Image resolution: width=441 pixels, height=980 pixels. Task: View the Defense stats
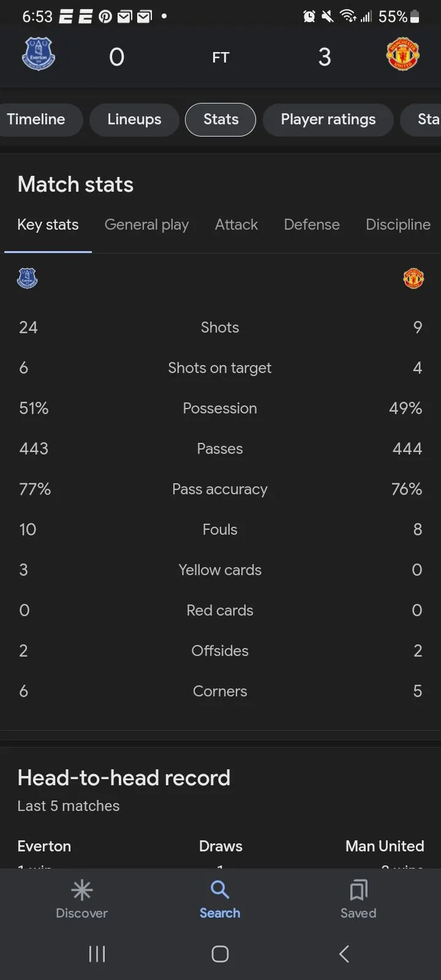[312, 225]
